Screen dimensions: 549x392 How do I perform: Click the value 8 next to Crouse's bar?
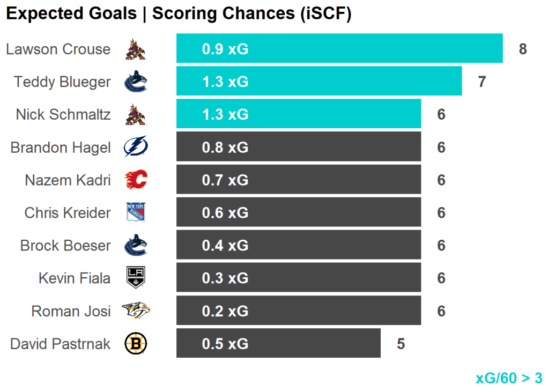523,49
